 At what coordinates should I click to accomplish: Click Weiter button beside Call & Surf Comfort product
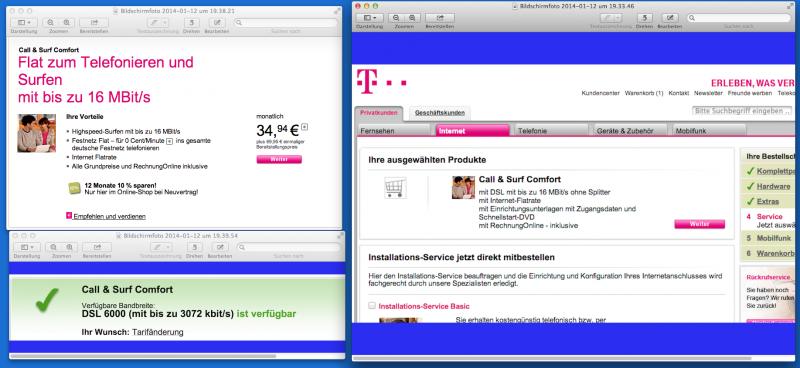point(699,224)
